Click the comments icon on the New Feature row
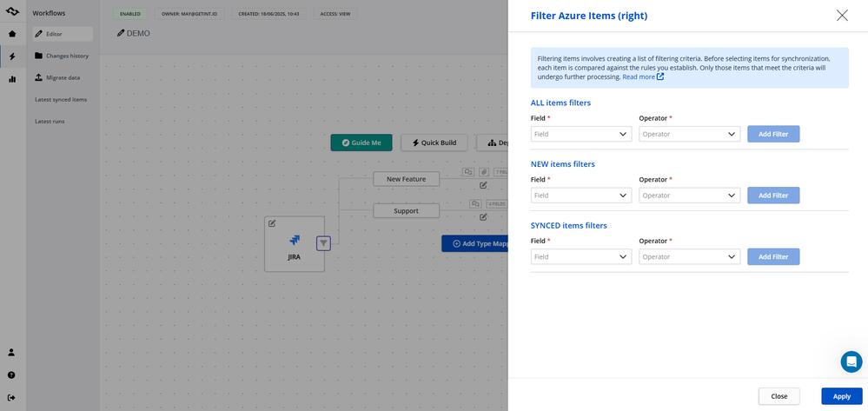The height and width of the screenshot is (411, 868). click(468, 172)
